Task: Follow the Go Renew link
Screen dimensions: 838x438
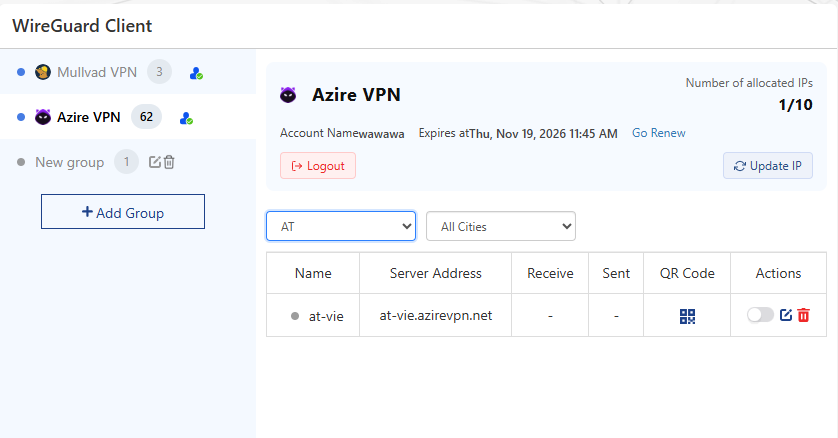Action: pos(658,133)
